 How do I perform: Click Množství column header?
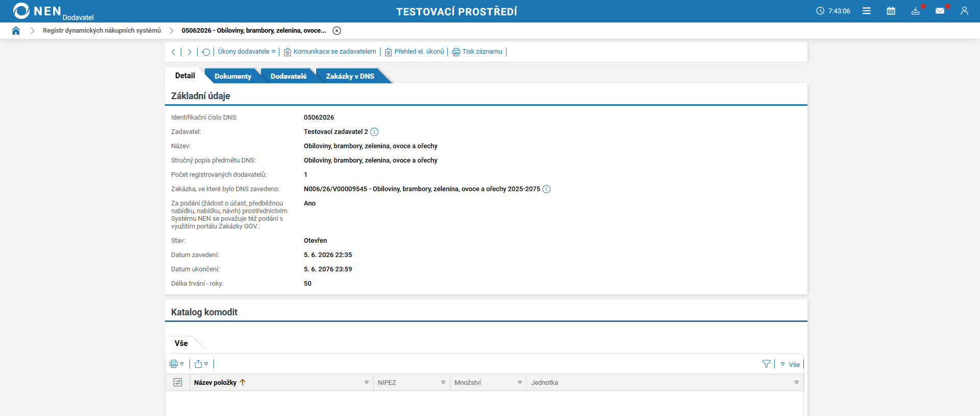468,382
